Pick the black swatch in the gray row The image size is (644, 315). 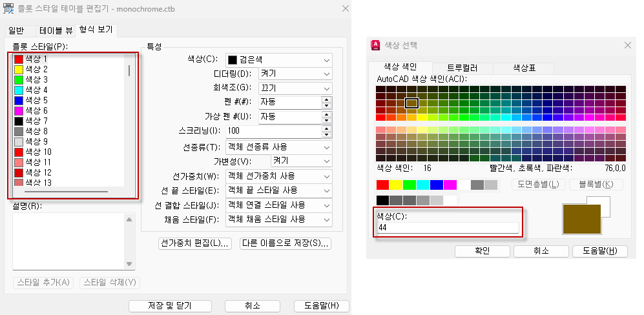click(x=383, y=200)
